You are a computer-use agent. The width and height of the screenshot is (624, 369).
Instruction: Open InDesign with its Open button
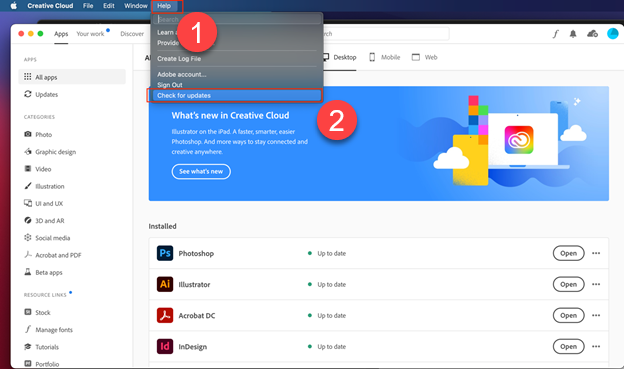pyautogui.click(x=568, y=346)
